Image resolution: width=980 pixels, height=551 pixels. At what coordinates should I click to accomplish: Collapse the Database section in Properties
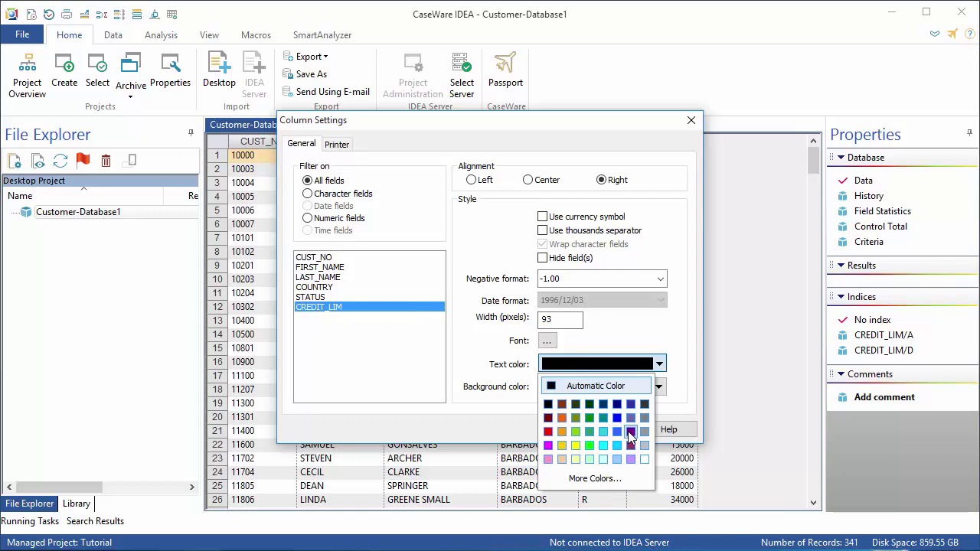click(841, 158)
